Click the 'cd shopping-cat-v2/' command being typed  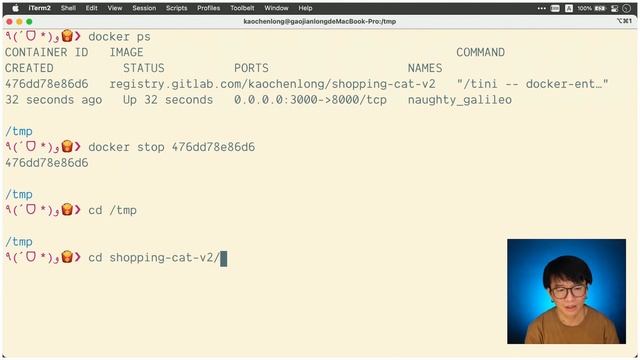tap(154, 258)
